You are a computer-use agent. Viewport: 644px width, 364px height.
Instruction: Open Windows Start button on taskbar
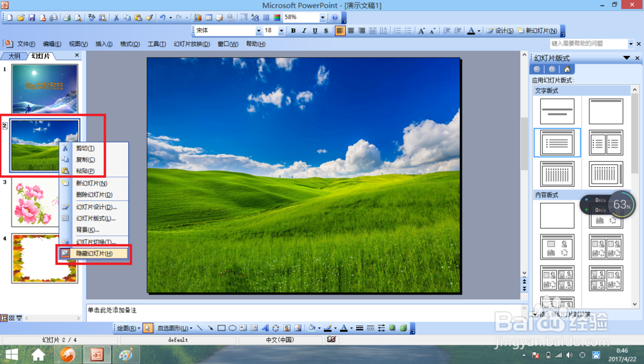11,354
